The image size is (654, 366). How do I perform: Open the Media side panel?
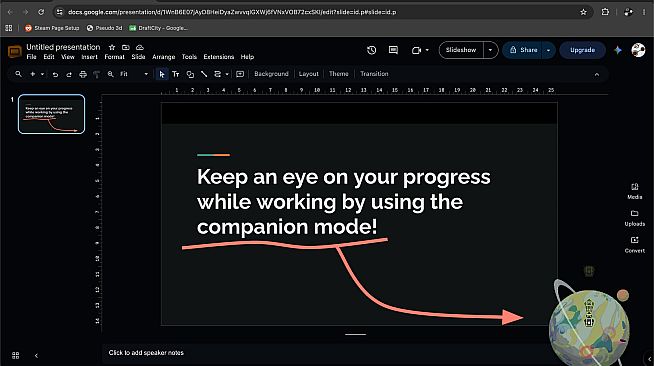[x=634, y=191]
